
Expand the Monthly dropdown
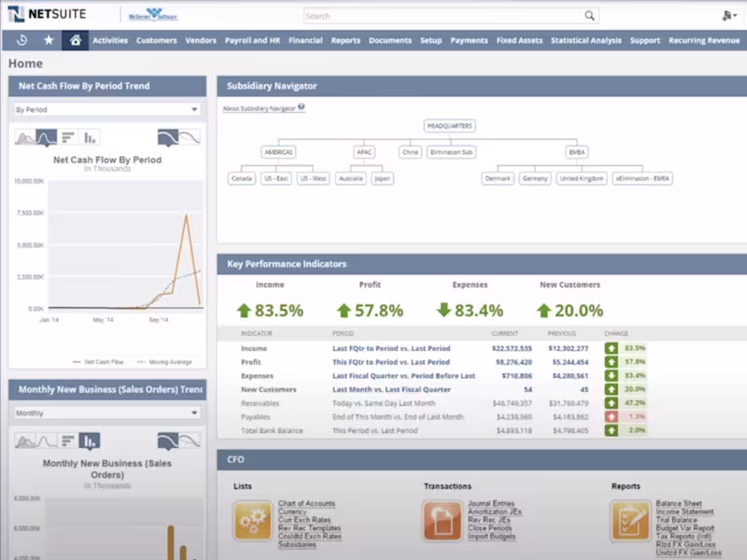tap(107, 413)
